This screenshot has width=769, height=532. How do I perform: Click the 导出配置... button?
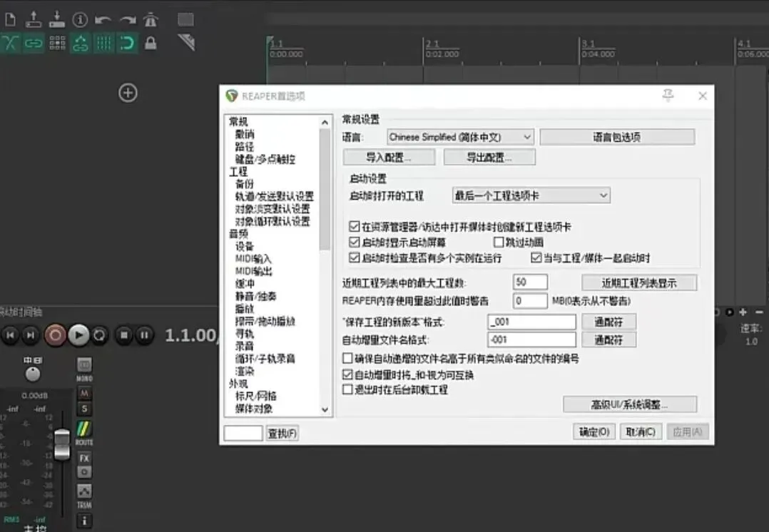[x=489, y=157]
